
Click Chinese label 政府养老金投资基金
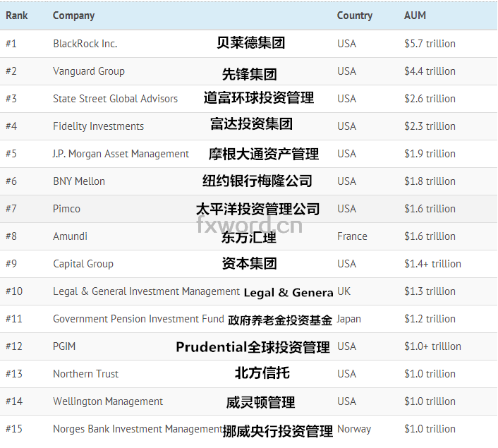[x=280, y=320]
